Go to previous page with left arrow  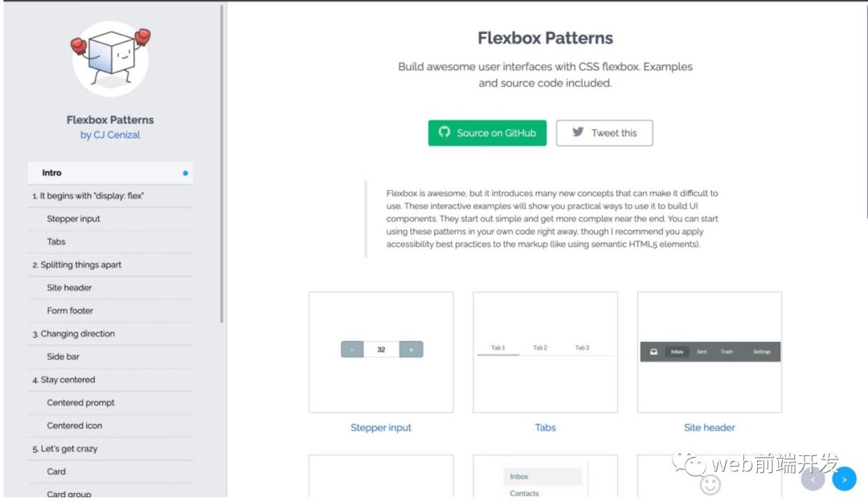813,479
